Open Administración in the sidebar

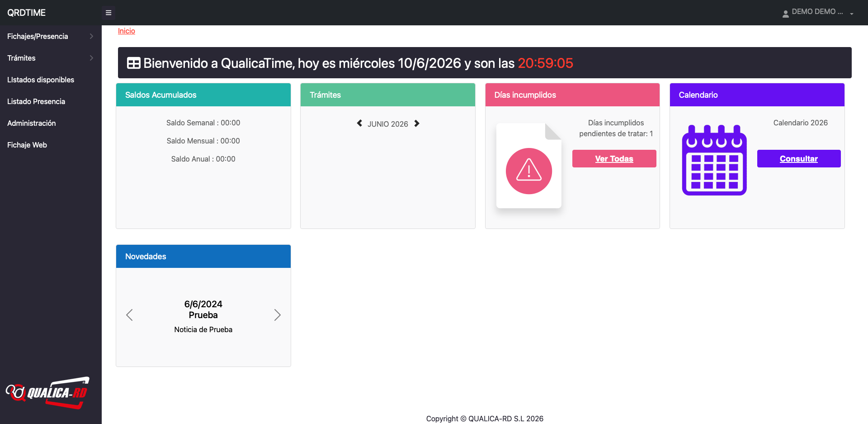pyautogui.click(x=32, y=123)
